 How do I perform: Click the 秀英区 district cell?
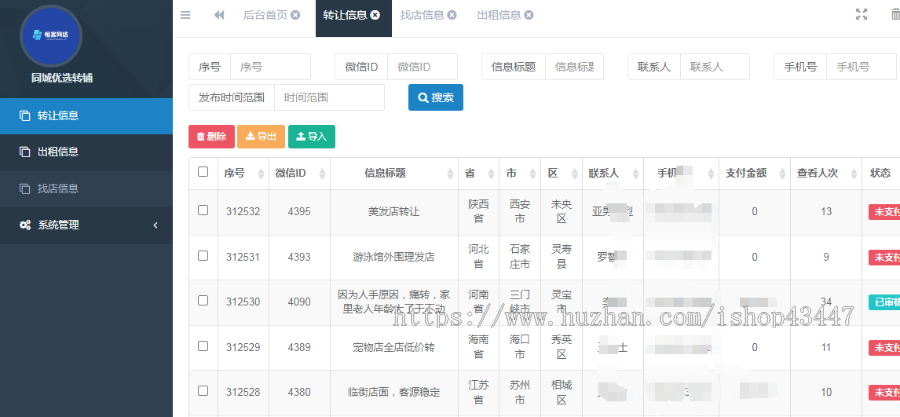coord(561,348)
